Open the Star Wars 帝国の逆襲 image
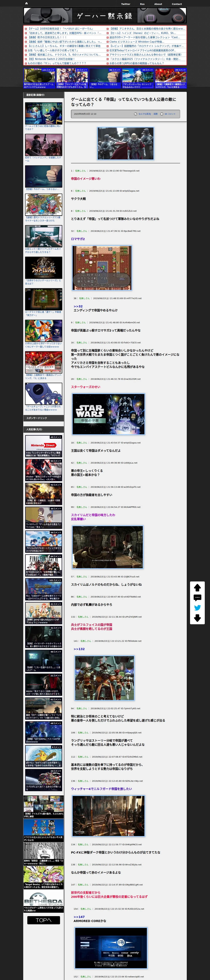Screen dimensions: 210x980 pos(109,414)
